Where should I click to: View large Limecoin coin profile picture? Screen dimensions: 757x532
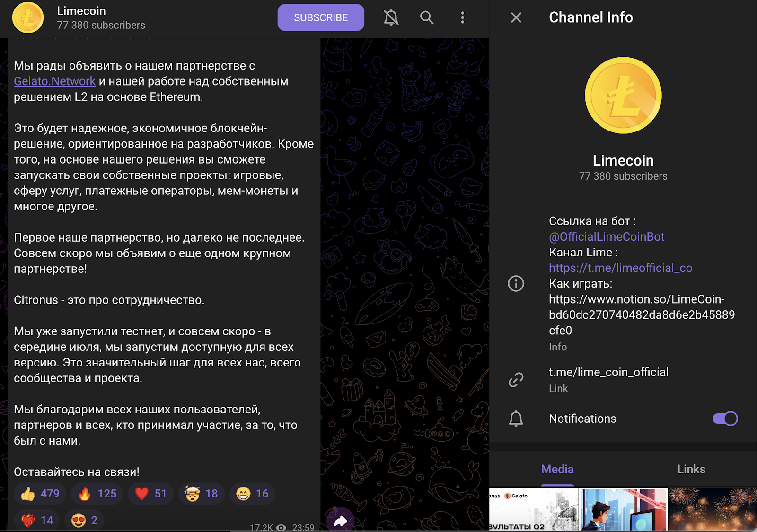click(623, 95)
